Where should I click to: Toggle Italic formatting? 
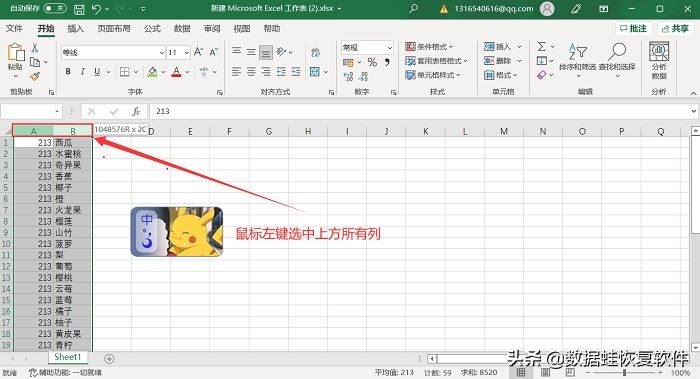pyautogui.click(x=83, y=71)
